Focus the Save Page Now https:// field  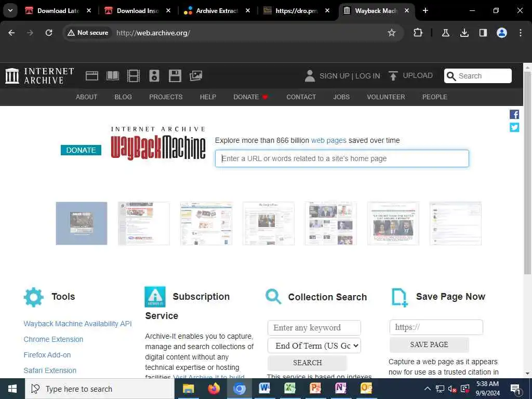pyautogui.click(x=436, y=327)
